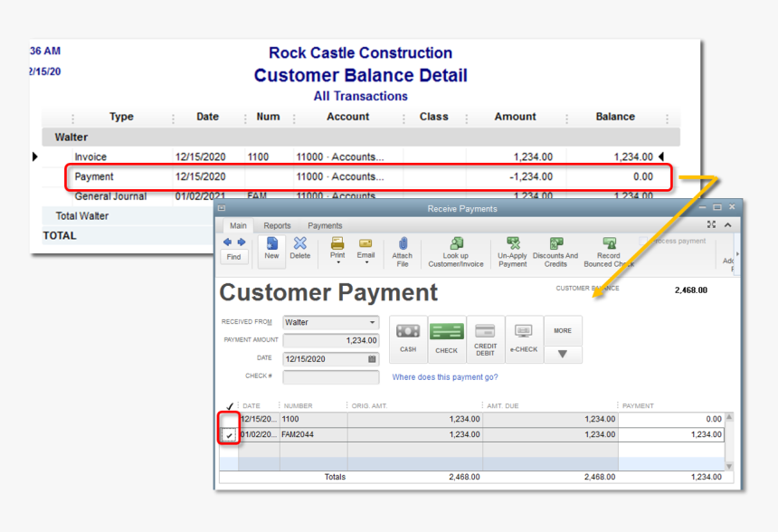
Task: Click the NUMBER column header
Action: pos(299,406)
